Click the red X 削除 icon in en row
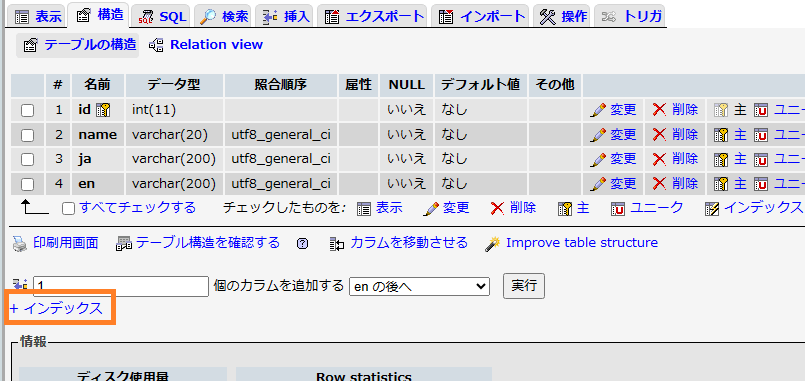The width and height of the screenshot is (805, 381). pyautogui.click(x=659, y=183)
